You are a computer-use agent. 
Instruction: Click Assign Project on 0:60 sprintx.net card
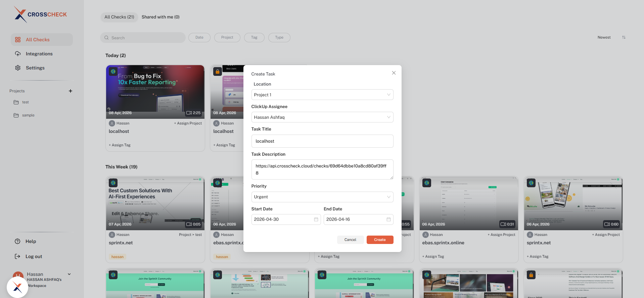pyautogui.click(x=606, y=235)
